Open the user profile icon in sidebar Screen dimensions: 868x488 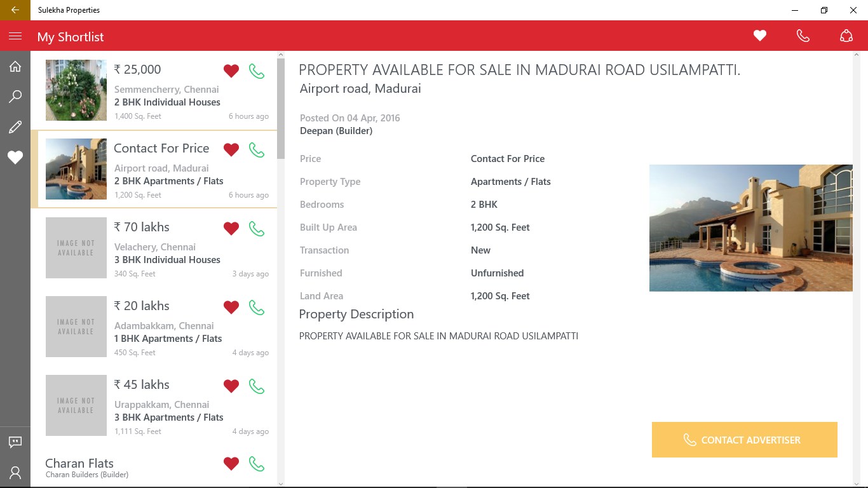[15, 473]
